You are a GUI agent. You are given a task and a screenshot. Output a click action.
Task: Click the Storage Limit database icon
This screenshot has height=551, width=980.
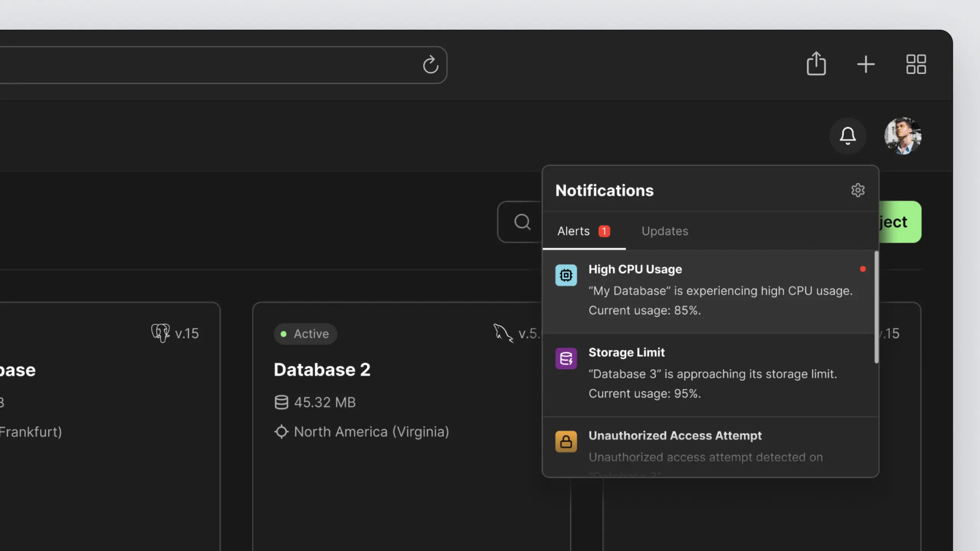[566, 359]
